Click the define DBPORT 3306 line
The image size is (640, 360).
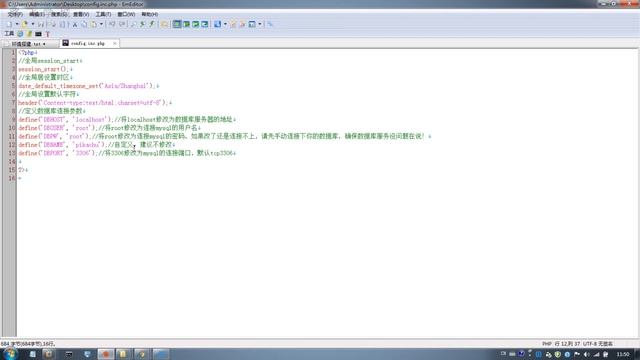[127, 153]
